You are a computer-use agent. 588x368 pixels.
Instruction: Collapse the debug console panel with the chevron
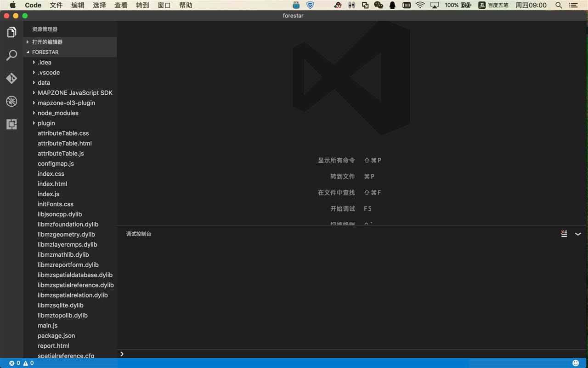point(578,234)
